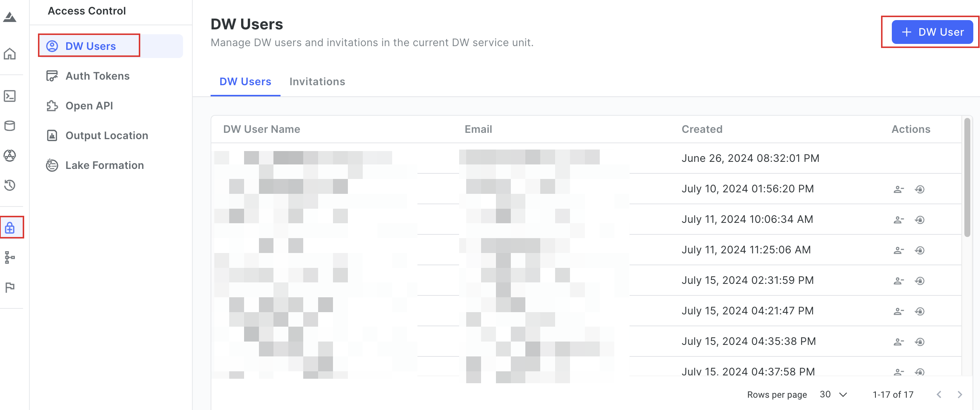Select the Access Control lock icon
The width and height of the screenshot is (980, 410).
(x=10, y=228)
